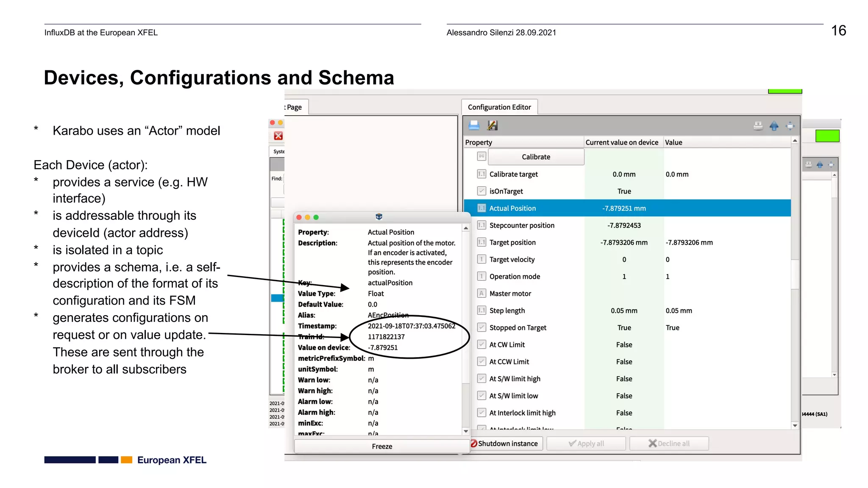Select the Actual Position property row
Screen dimensions: 868x488
tap(627, 208)
